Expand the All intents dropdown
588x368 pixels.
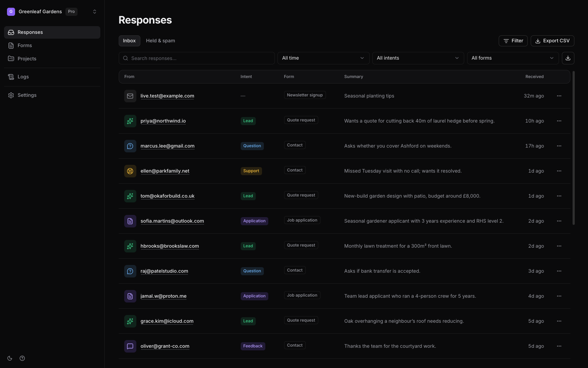pos(418,58)
